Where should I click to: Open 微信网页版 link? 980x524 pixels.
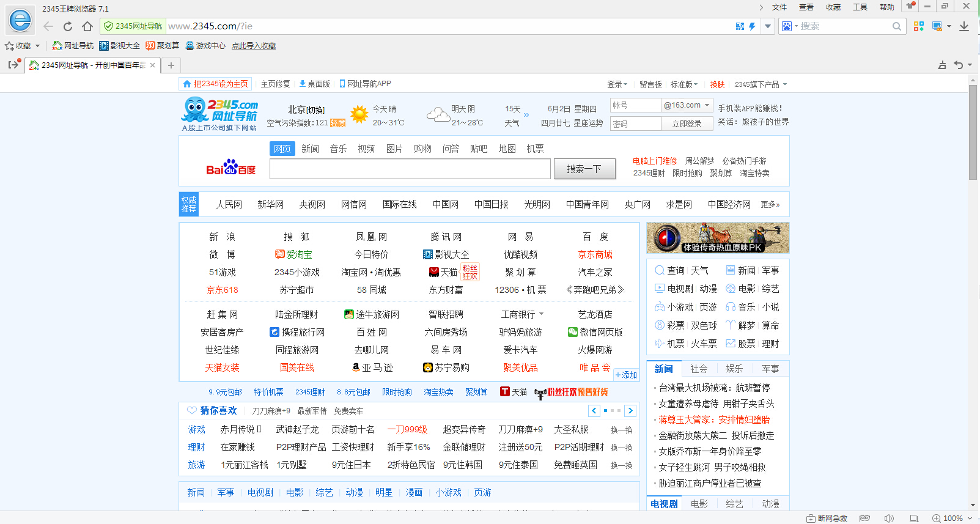(x=595, y=332)
